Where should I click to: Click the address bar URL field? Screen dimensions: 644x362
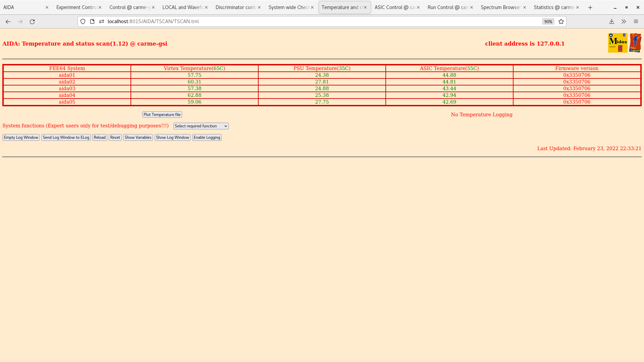(x=322, y=21)
